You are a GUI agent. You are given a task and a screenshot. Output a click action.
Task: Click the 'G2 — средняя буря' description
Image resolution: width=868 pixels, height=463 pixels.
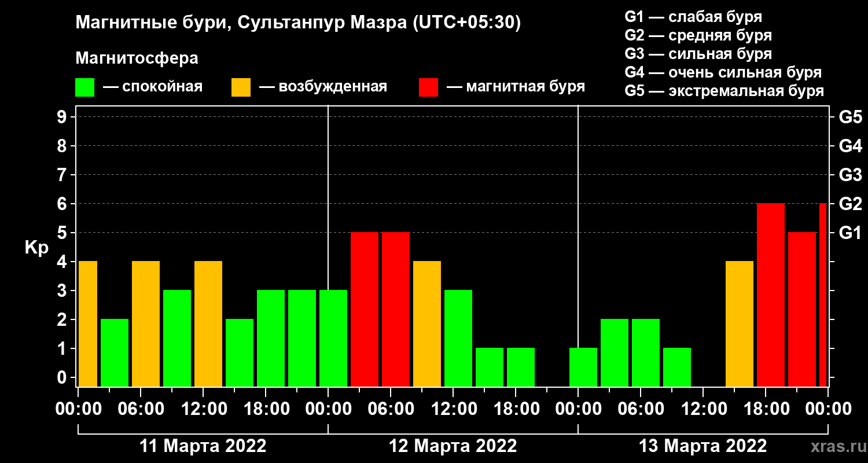point(698,35)
